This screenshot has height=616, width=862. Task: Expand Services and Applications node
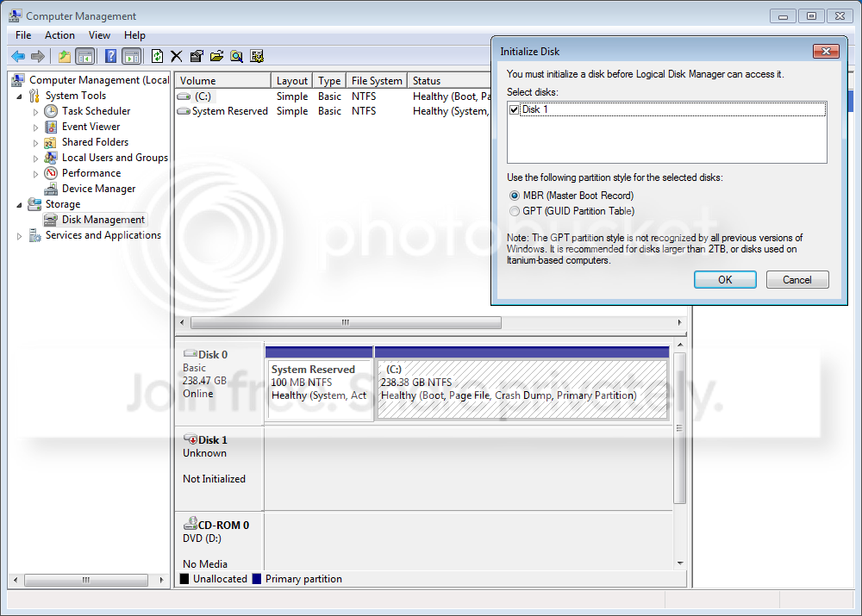tap(20, 236)
